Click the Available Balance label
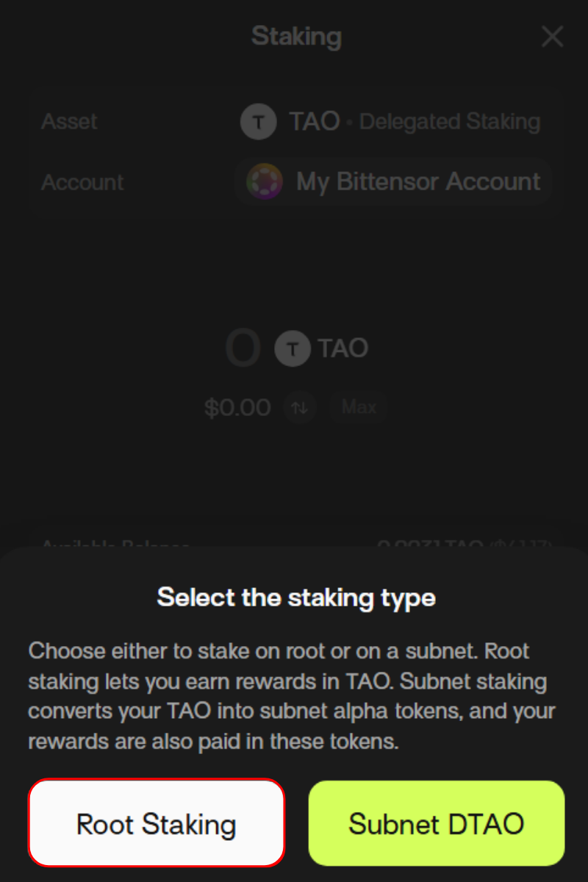Screen dimensions: 588x882 115,545
